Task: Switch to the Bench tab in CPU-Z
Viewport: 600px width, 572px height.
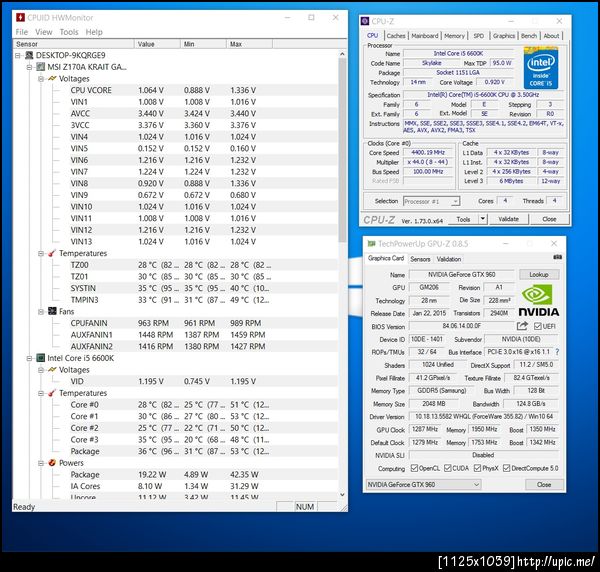Action: 529,36
